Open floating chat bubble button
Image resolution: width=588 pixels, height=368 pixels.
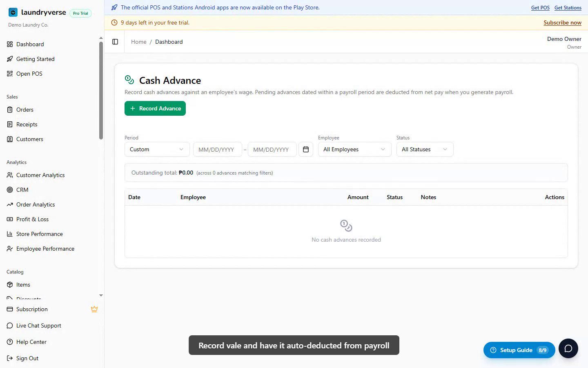pos(568,348)
